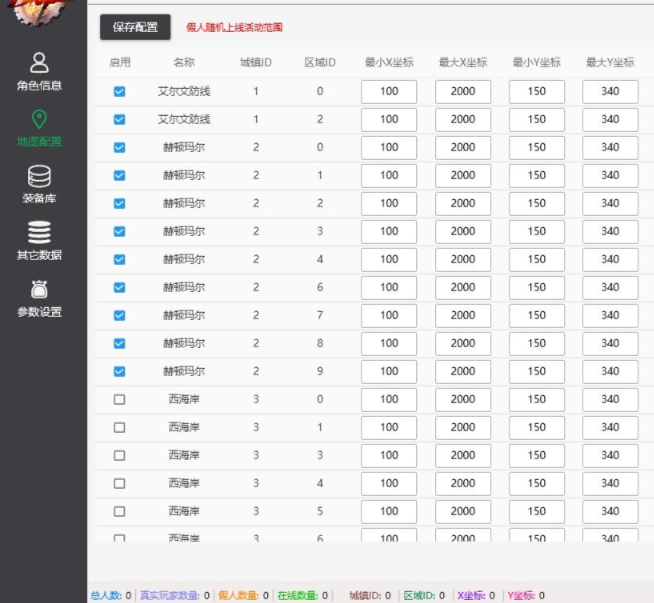Screen dimensions: 654x603
Task: Toggle 赫顿玛尔 region 4 checkbox
Action: click(119, 259)
